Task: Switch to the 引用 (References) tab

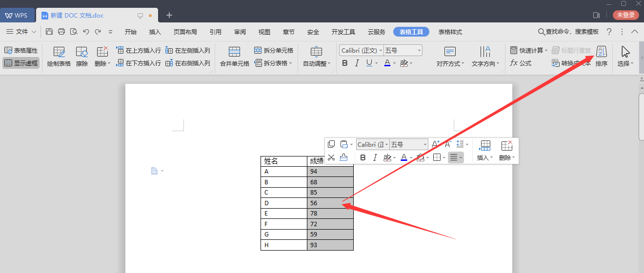Action: point(216,32)
